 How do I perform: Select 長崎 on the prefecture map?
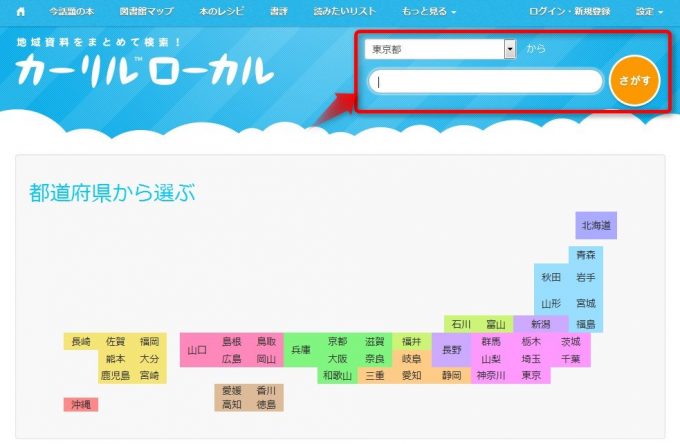pos(81,341)
